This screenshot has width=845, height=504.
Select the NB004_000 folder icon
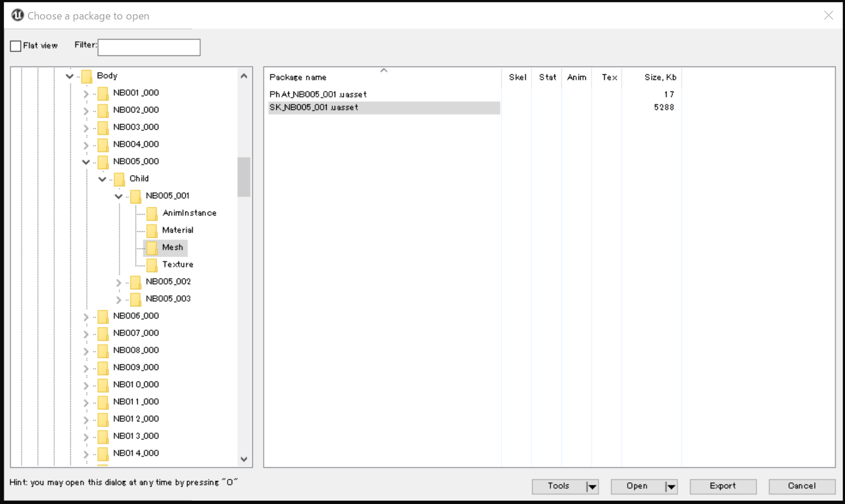pyautogui.click(x=103, y=145)
